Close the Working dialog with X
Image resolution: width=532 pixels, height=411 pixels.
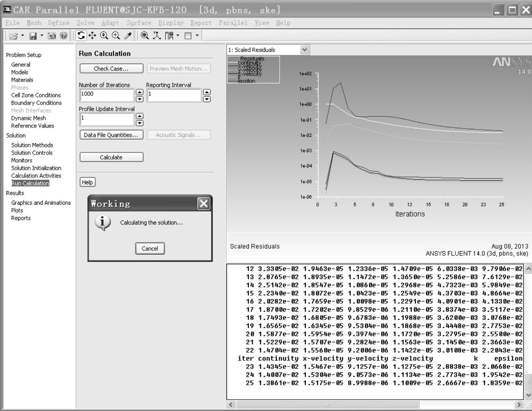(204, 203)
